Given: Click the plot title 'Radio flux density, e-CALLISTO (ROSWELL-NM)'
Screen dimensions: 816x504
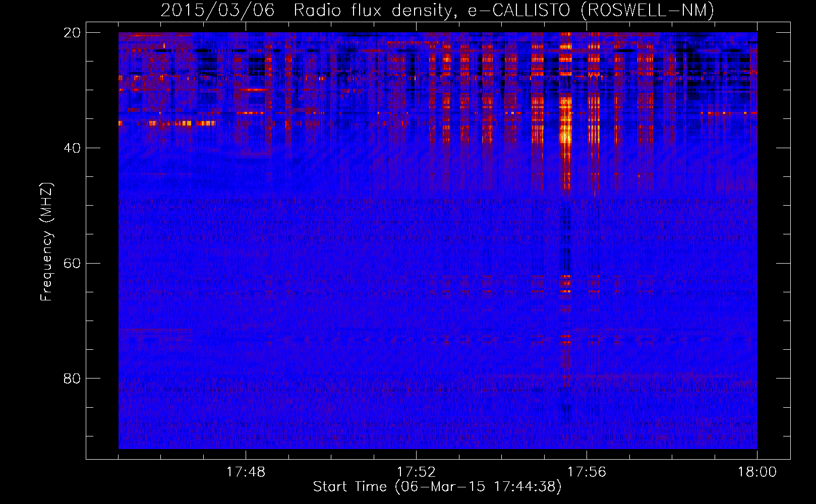Looking at the screenshot, I should click(504, 10).
